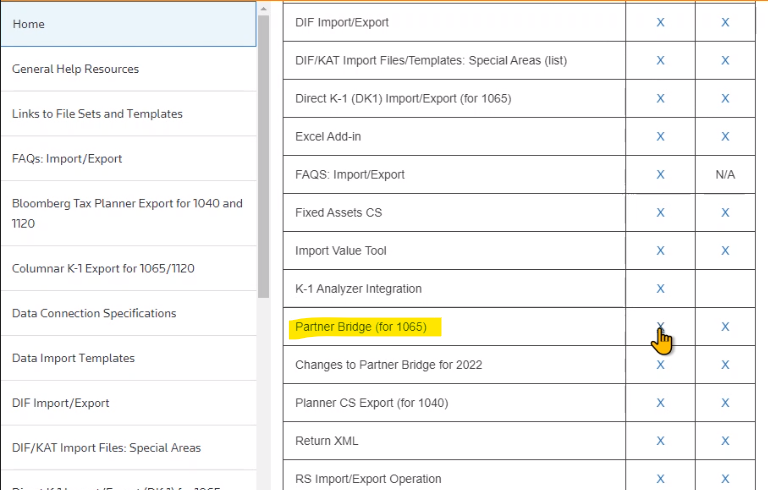The width and height of the screenshot is (768, 490).
Task: Open Data Import Templates in the sidebar
Action: coord(128,358)
